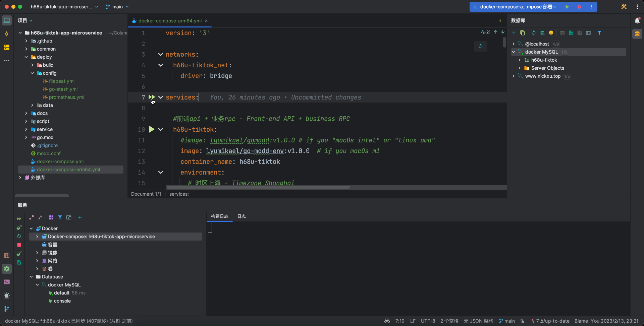
Task: Open the Notifications bell icon
Action: click(637, 20)
